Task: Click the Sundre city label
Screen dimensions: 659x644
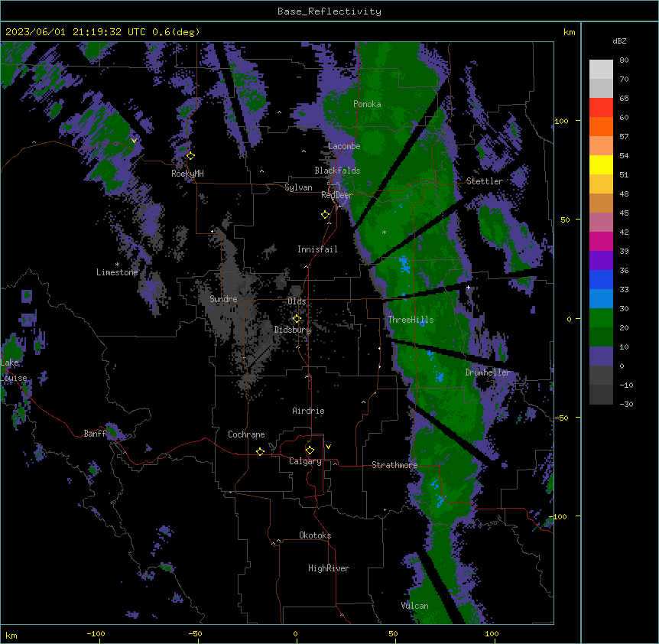Action: (223, 299)
